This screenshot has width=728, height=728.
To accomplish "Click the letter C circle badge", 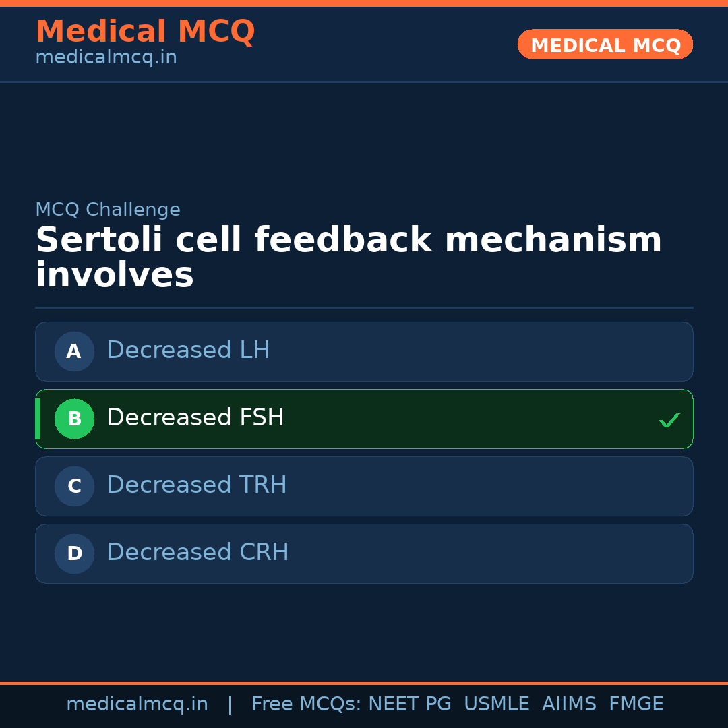I will (x=74, y=486).
